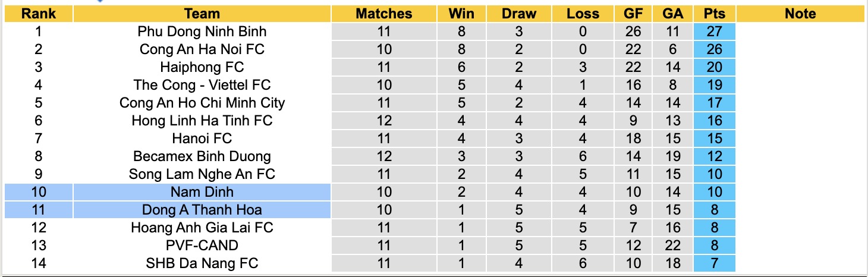868x277 pixels.
Task: Select the highlighted Nam Dinh row
Action: [x=202, y=192]
